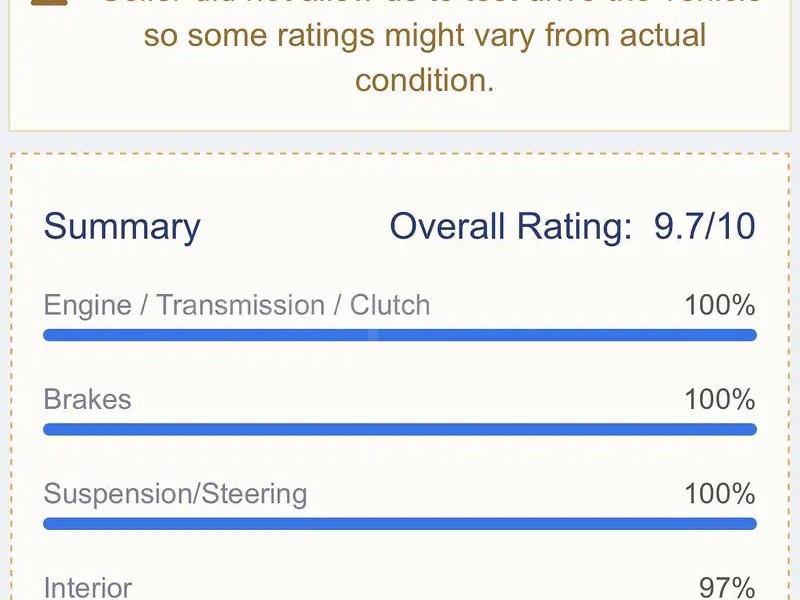Click the 'so some ratings might vary' text
The image size is (800, 600).
[425, 36]
